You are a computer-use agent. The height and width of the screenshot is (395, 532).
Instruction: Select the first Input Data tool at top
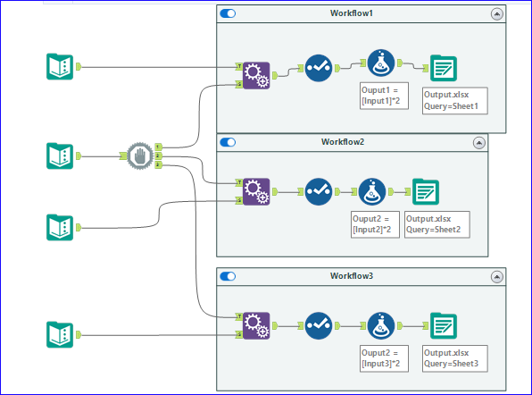click(60, 66)
